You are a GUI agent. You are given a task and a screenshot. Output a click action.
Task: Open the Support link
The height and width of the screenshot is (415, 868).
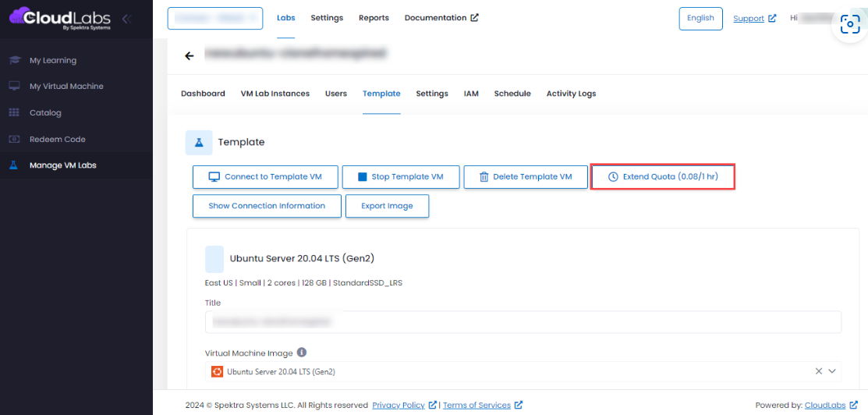click(x=749, y=18)
